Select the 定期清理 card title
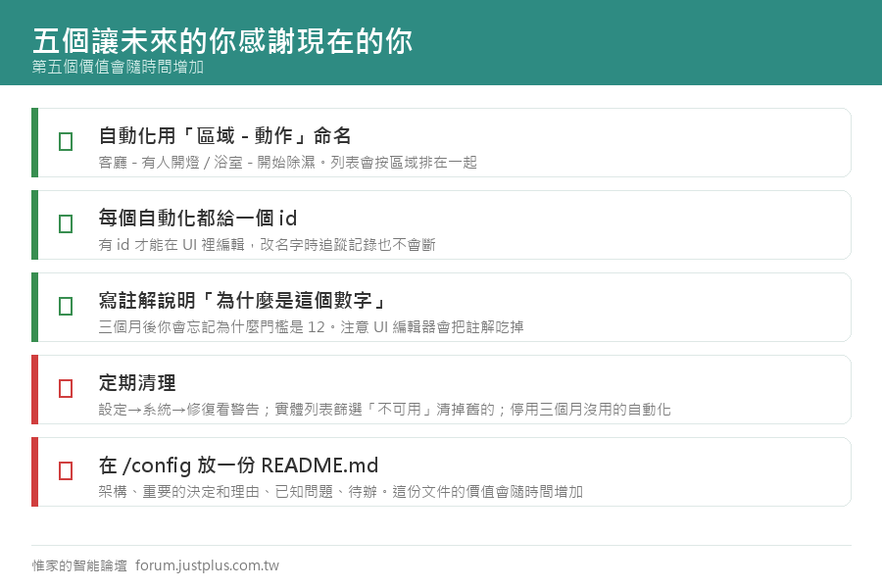Viewport: 882px width, 588px height. (137, 382)
